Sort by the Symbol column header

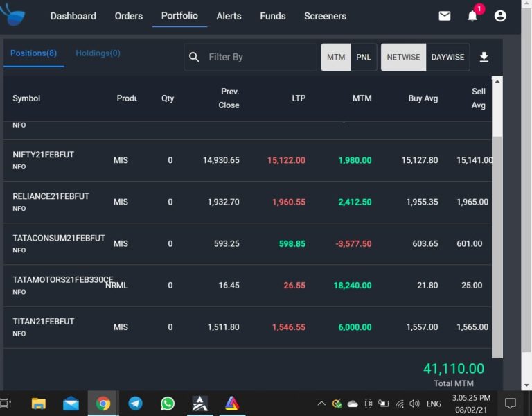tap(26, 98)
